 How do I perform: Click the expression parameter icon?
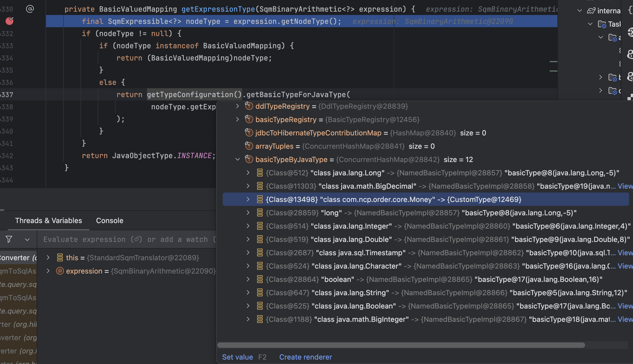click(60, 271)
